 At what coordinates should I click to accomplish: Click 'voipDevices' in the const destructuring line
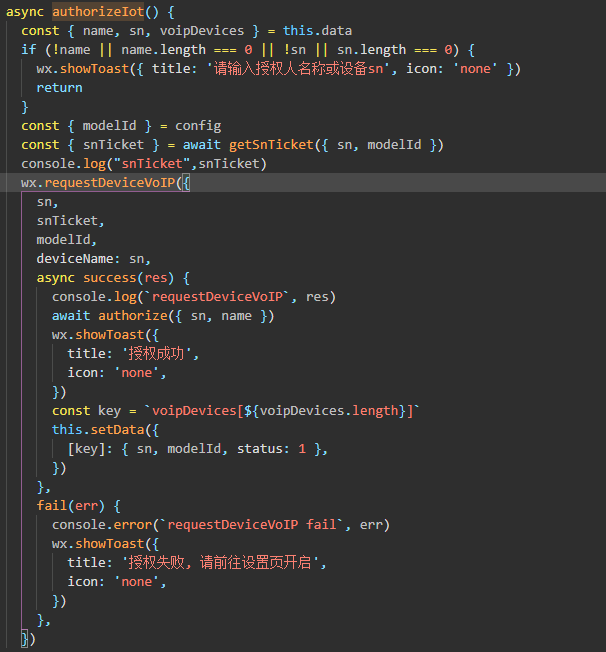202,31
